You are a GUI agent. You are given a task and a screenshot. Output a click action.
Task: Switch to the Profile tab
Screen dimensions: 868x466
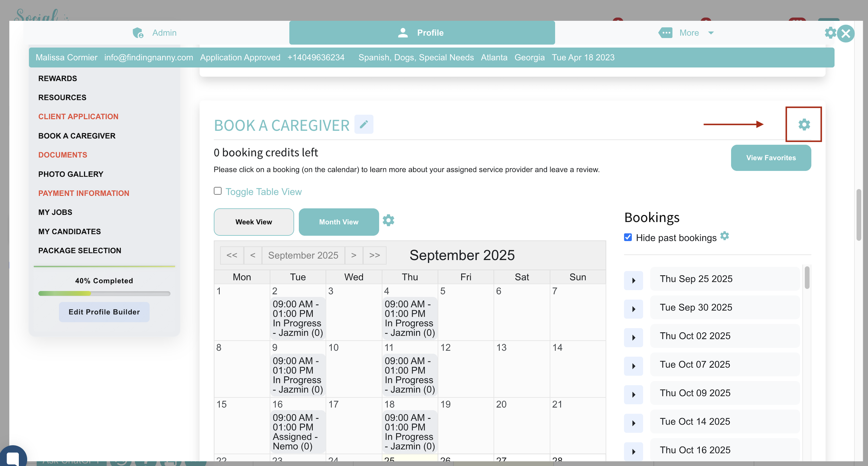422,33
